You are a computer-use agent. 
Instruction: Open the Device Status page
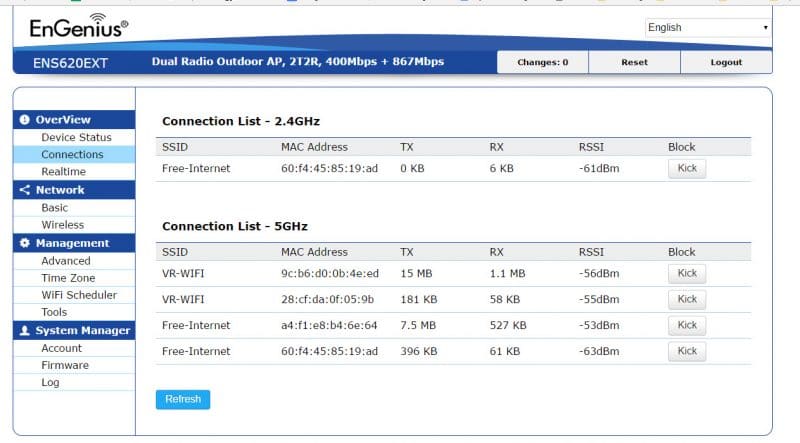pyautogui.click(x=76, y=137)
